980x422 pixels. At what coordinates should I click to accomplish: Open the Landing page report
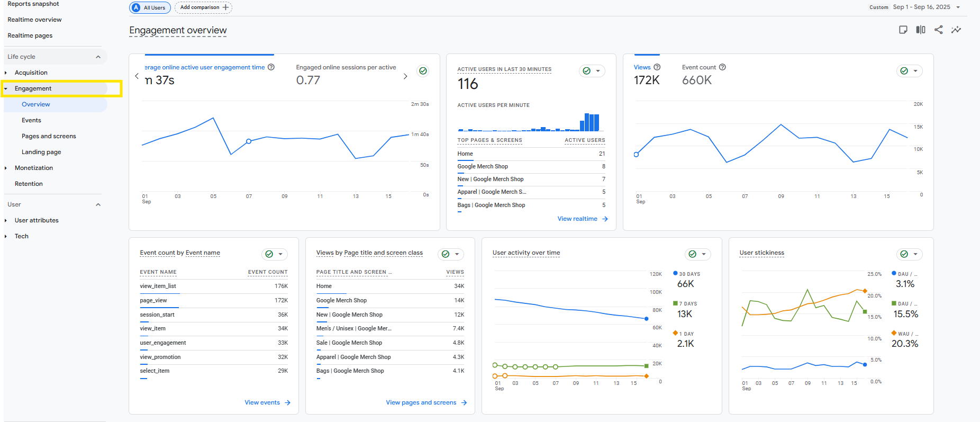click(x=41, y=152)
